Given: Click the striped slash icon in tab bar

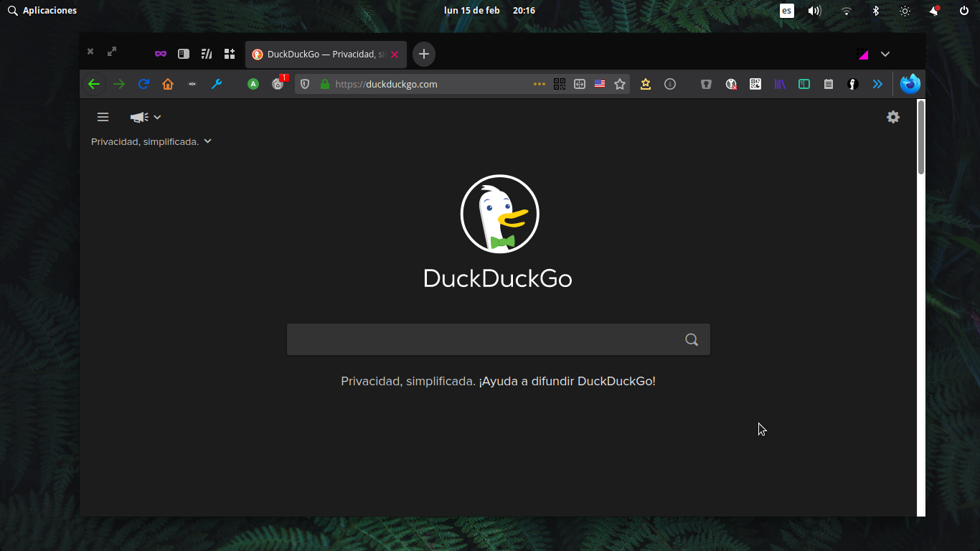Looking at the screenshot, I should [207, 54].
